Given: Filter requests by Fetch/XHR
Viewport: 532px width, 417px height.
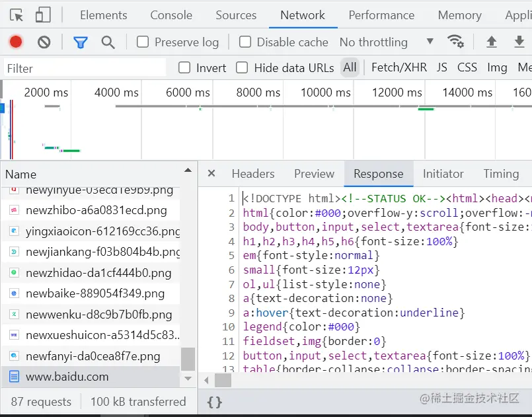Looking at the screenshot, I should pos(399,67).
